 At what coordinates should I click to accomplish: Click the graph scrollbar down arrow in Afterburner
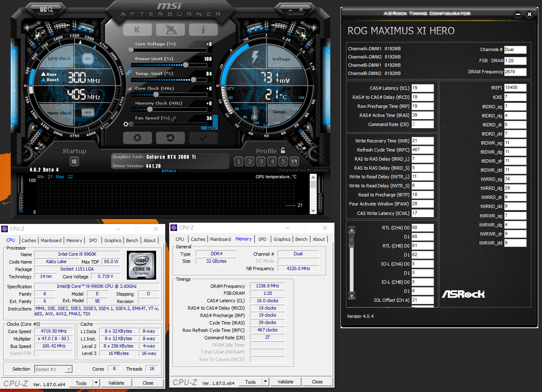click(313, 210)
